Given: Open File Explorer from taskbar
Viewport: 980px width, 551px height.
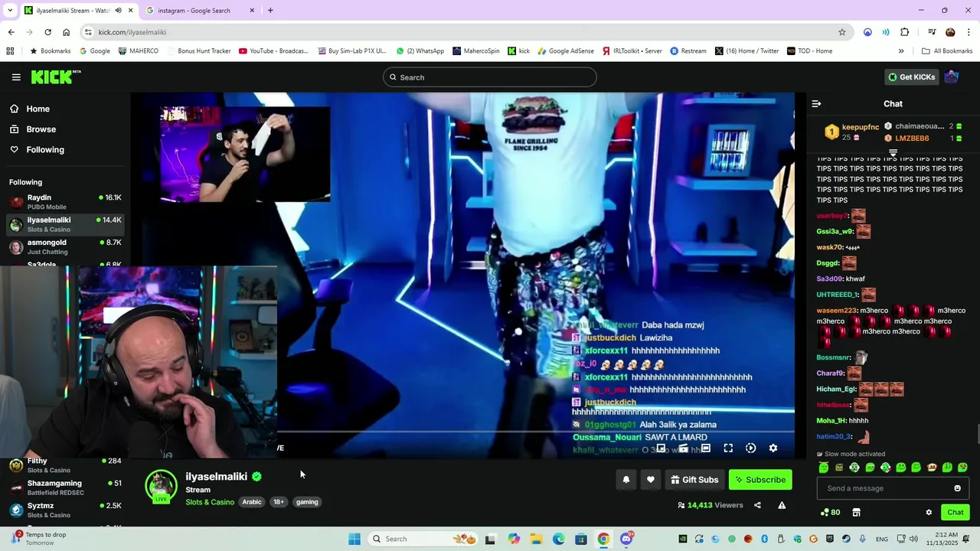Looking at the screenshot, I should pos(536,539).
